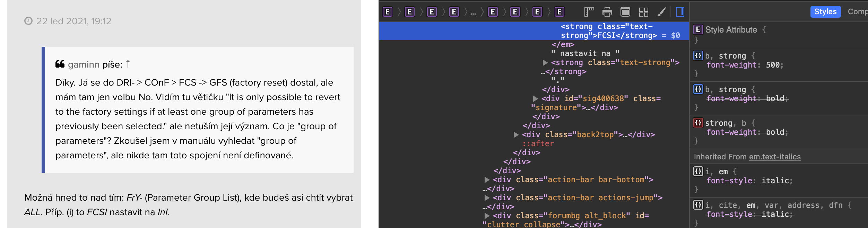Expand the "action-bar actions-jump" div
Screen dimensions: 868x228
(487, 198)
